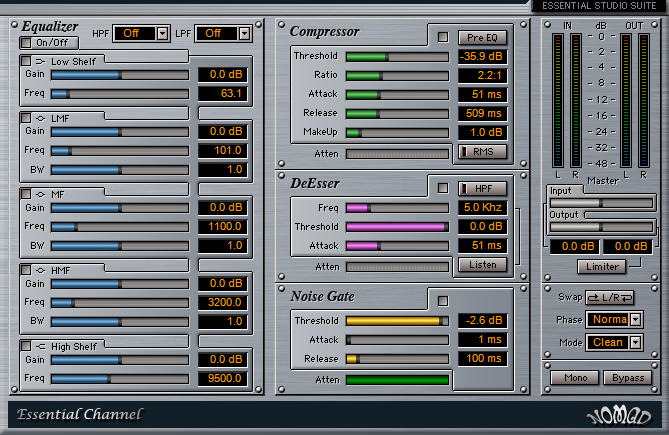Click the 1 ms gate attack value

point(483,339)
